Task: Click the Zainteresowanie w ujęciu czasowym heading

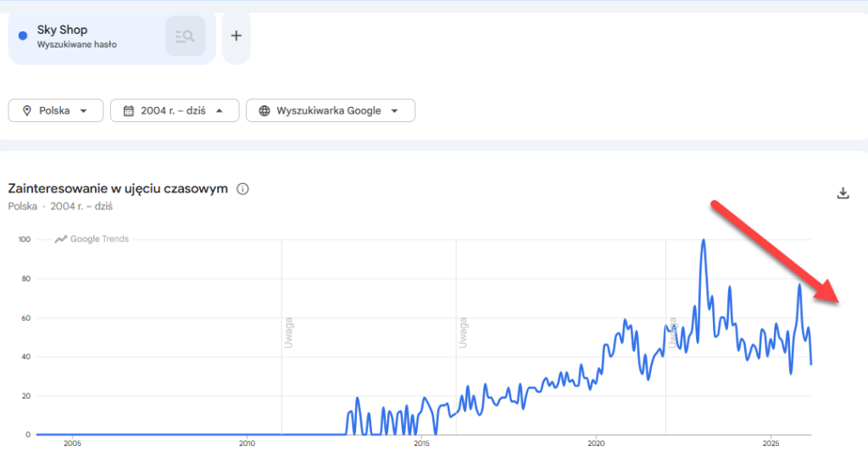Action: tap(118, 188)
